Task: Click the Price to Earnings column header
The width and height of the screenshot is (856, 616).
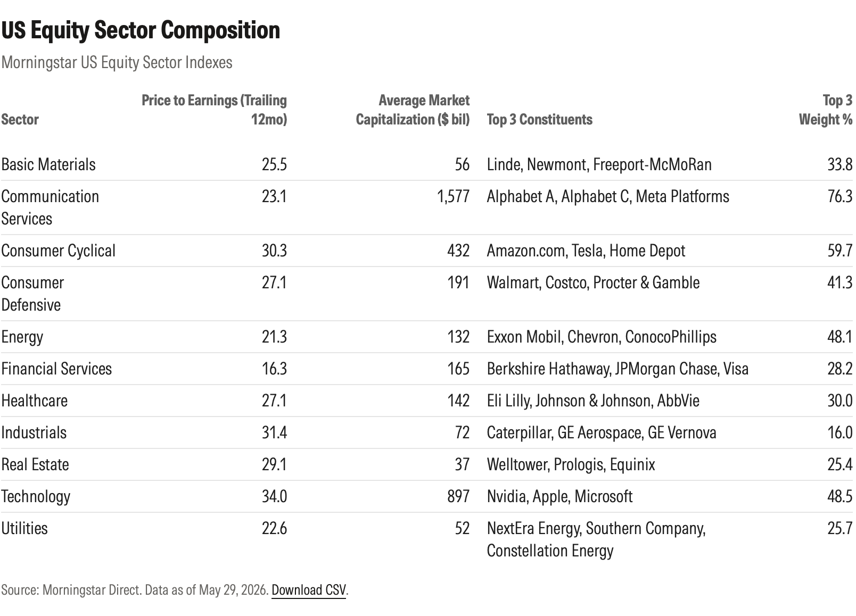Action: pyautogui.click(x=214, y=110)
